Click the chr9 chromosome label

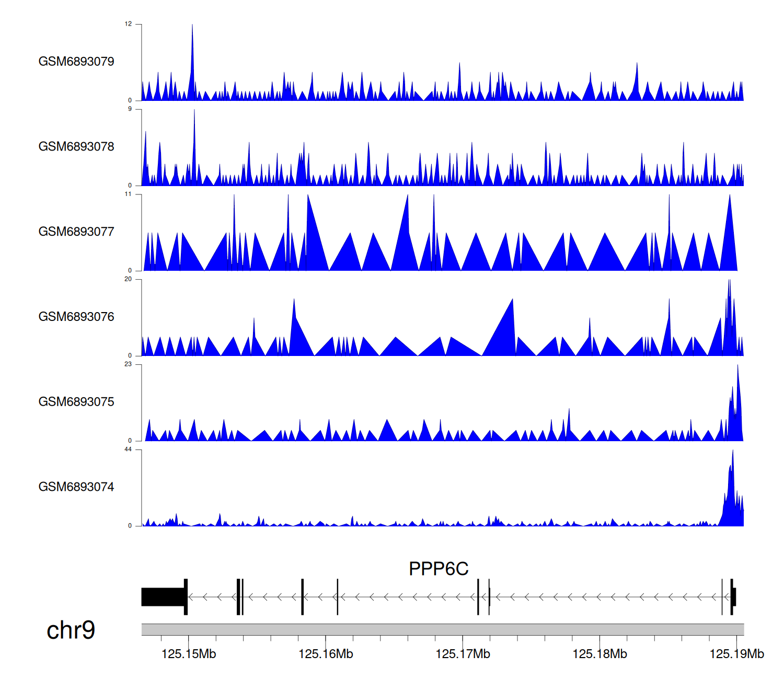click(x=71, y=630)
